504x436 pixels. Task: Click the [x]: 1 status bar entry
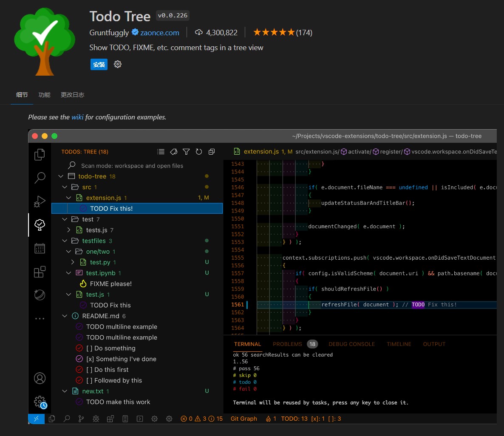tap(317, 419)
